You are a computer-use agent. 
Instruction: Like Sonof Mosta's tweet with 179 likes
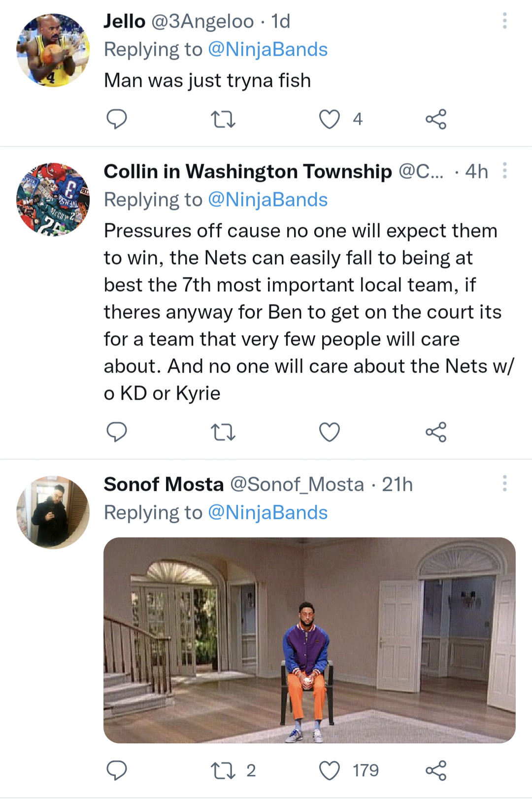pos(330,770)
